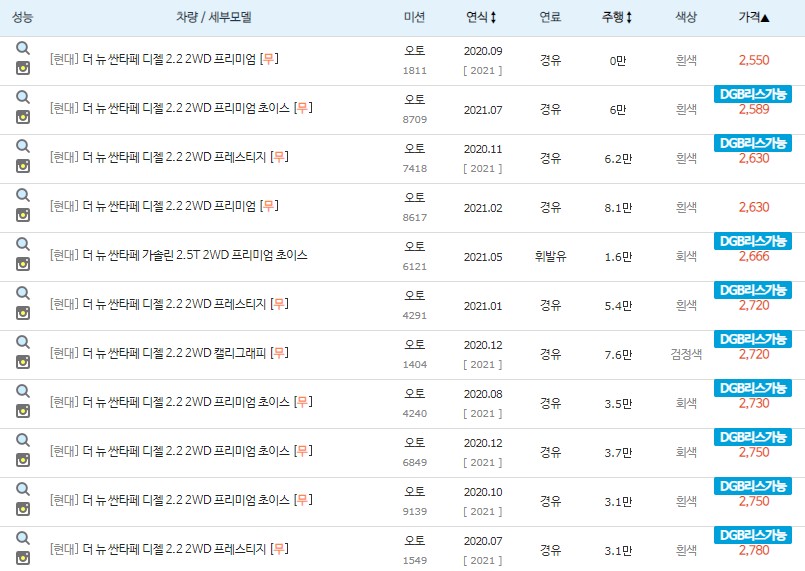Click camera icon in car 4240 row
805x571 pixels.
(x=23, y=411)
